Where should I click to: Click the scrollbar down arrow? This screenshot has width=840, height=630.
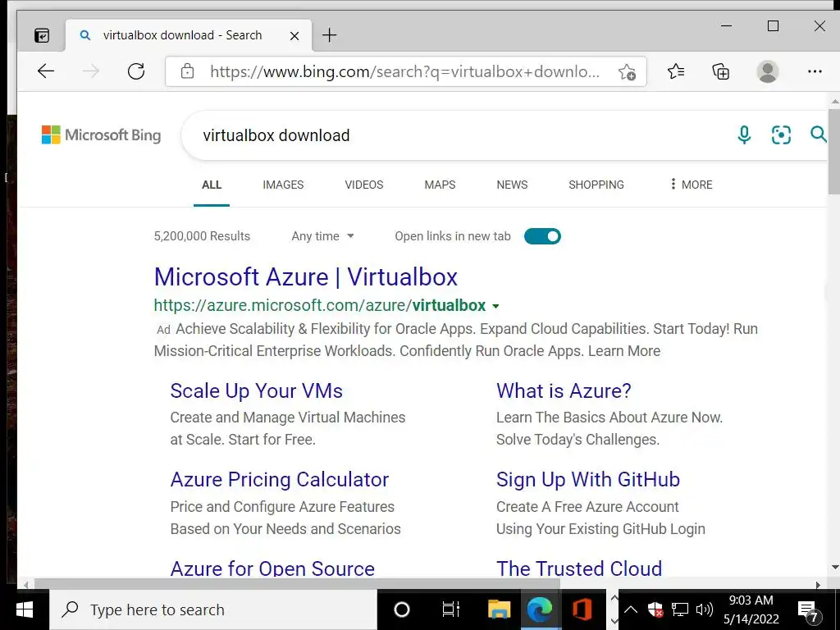pyautogui.click(x=834, y=568)
